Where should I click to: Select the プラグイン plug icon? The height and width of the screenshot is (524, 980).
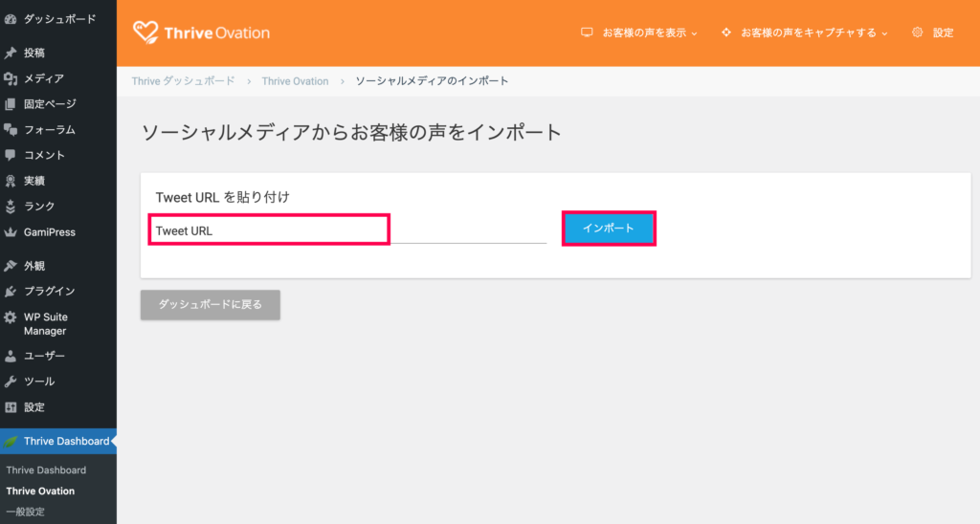(10, 292)
